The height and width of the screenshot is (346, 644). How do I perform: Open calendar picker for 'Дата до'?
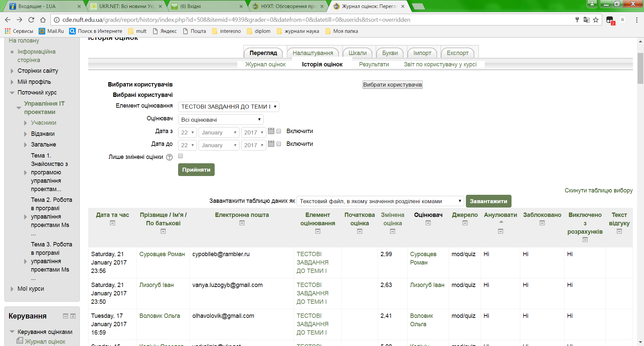tap(271, 144)
